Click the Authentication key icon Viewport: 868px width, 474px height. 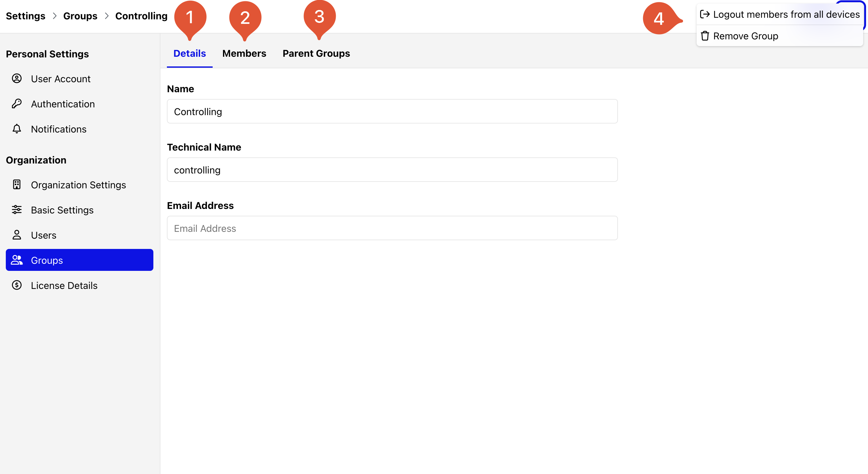pos(16,104)
